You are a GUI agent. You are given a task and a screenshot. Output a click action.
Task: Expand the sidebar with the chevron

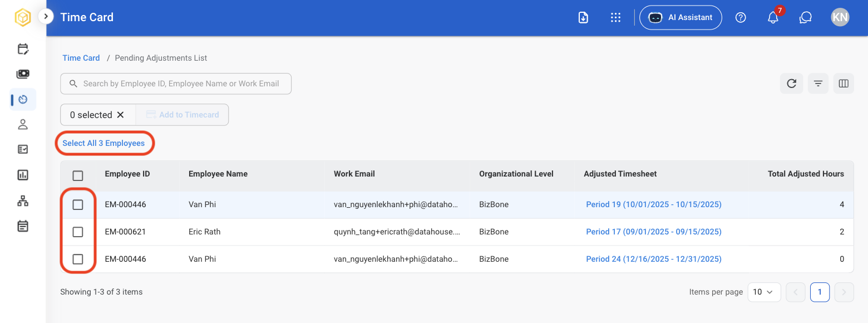coord(46,17)
